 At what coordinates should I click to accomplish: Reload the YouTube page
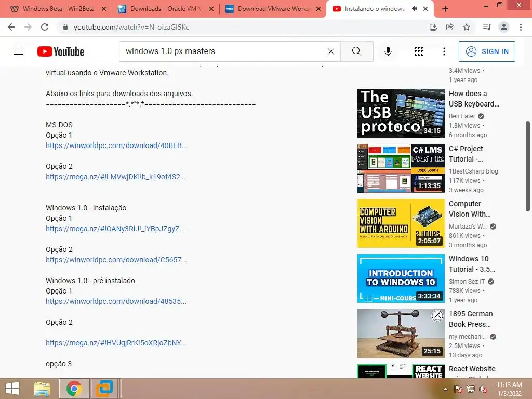tap(45, 27)
